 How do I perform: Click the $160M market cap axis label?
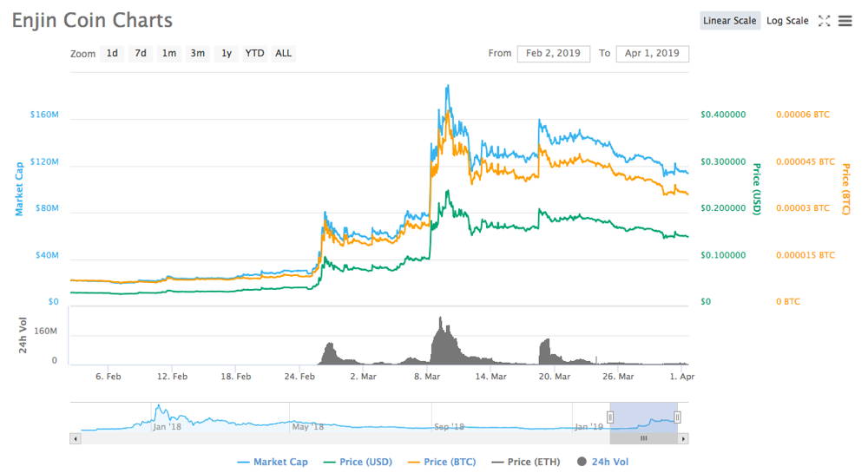(44, 115)
